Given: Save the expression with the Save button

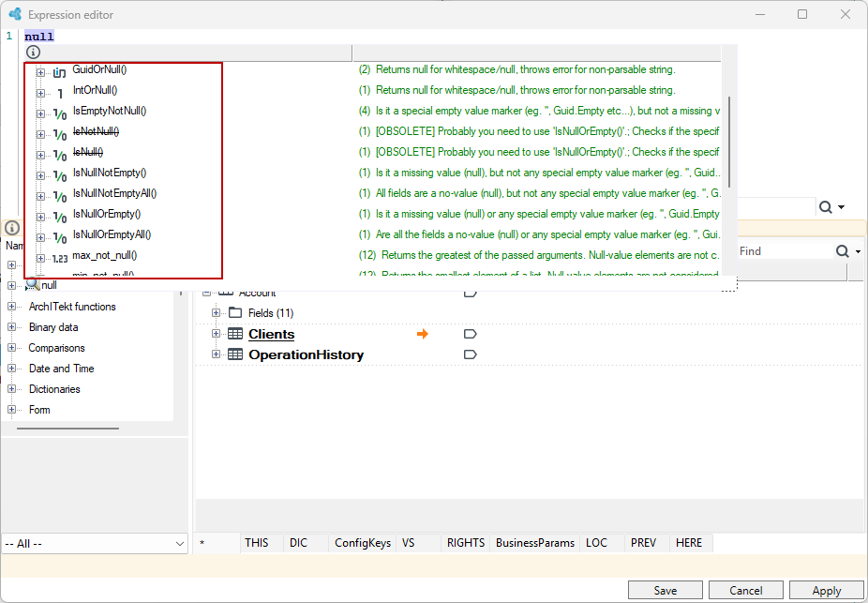Looking at the screenshot, I should [665, 590].
